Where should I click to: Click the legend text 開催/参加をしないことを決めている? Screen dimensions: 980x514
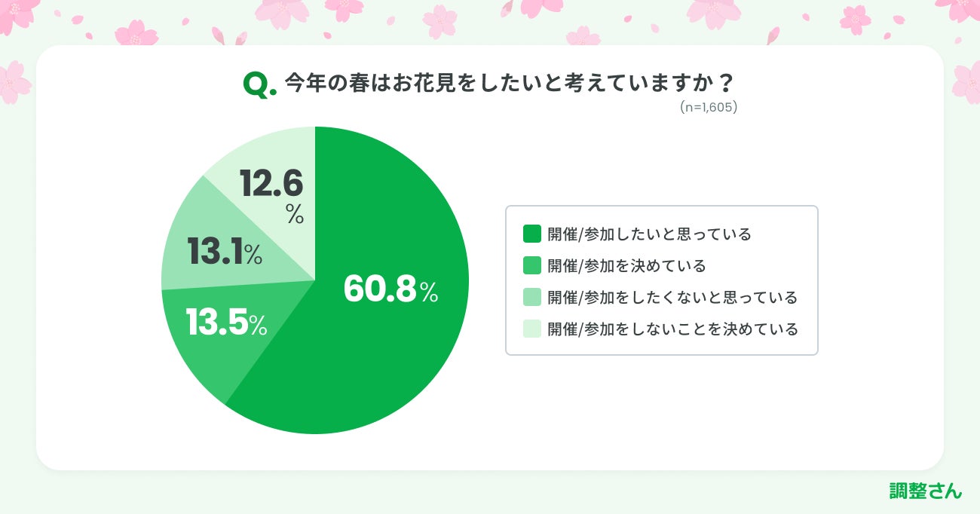pos(672,329)
